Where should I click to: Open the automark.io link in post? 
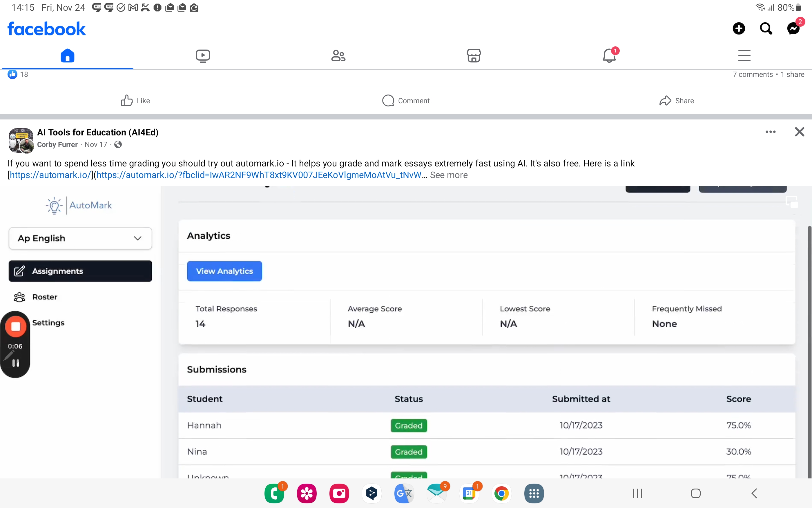tap(50, 175)
